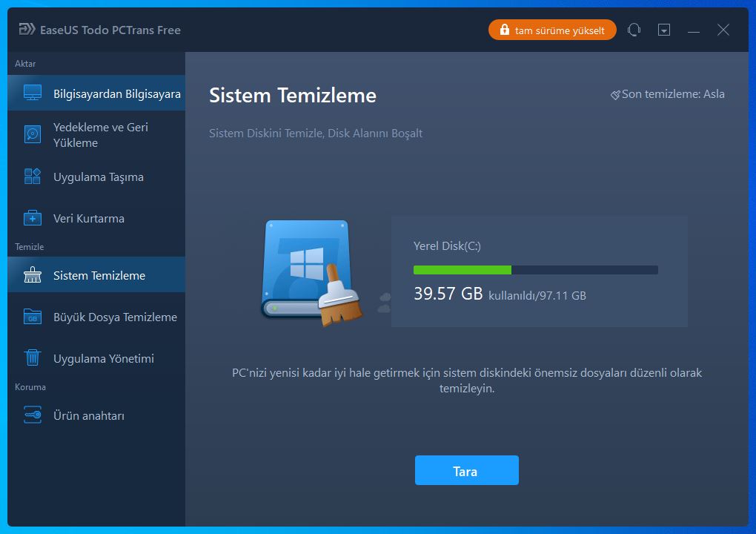Select 'Bilgisayardan Bilgisayara' menu item

click(96, 93)
